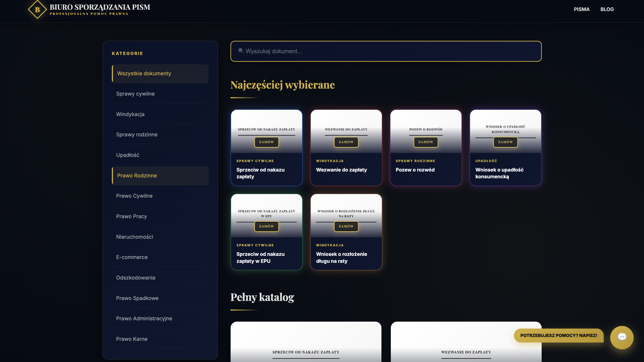Open Wniosek o rozłożenie długu na raty title
This screenshot has width=644, height=362.
(x=341, y=258)
